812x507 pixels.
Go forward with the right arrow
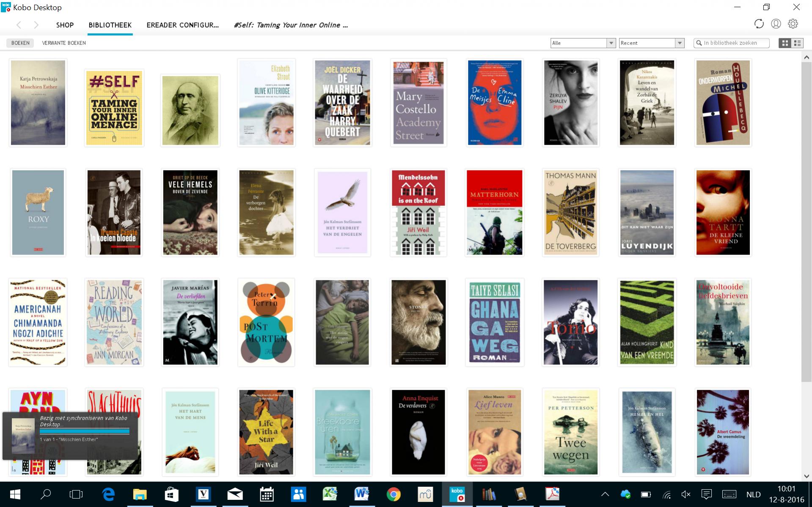coord(36,25)
